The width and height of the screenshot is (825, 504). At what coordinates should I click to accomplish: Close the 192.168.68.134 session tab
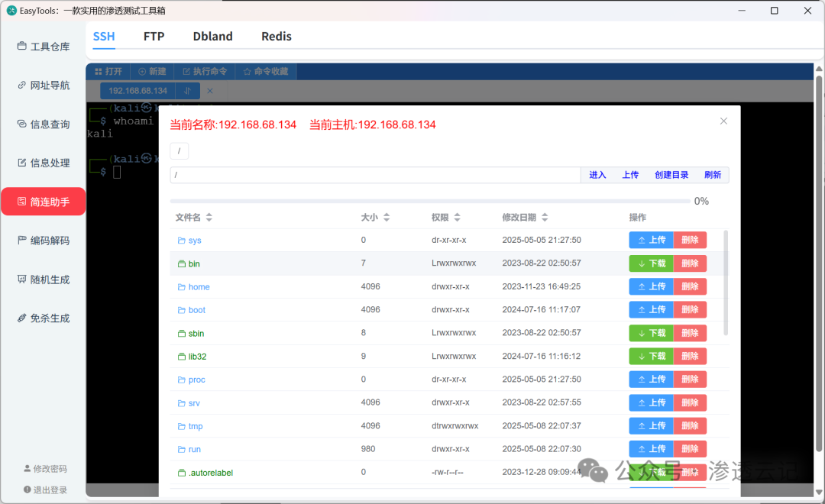tap(210, 90)
